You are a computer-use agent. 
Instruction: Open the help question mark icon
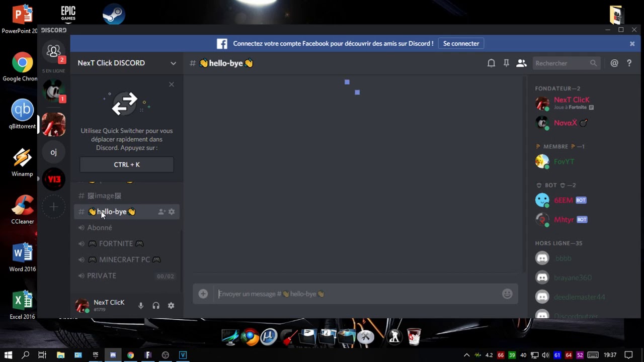[x=629, y=63]
